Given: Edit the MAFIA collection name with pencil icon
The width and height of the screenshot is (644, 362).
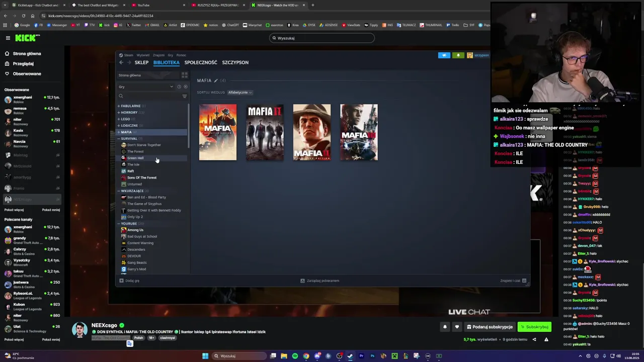Looking at the screenshot, I should (x=216, y=80).
